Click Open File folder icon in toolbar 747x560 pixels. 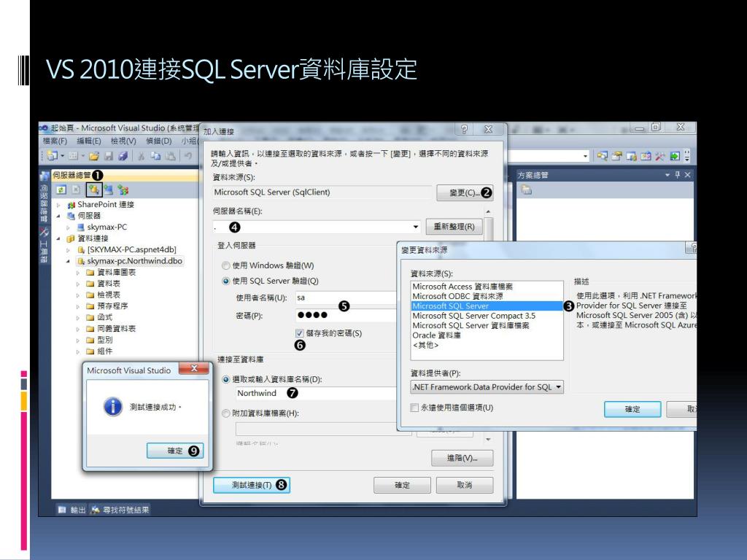coord(94,156)
